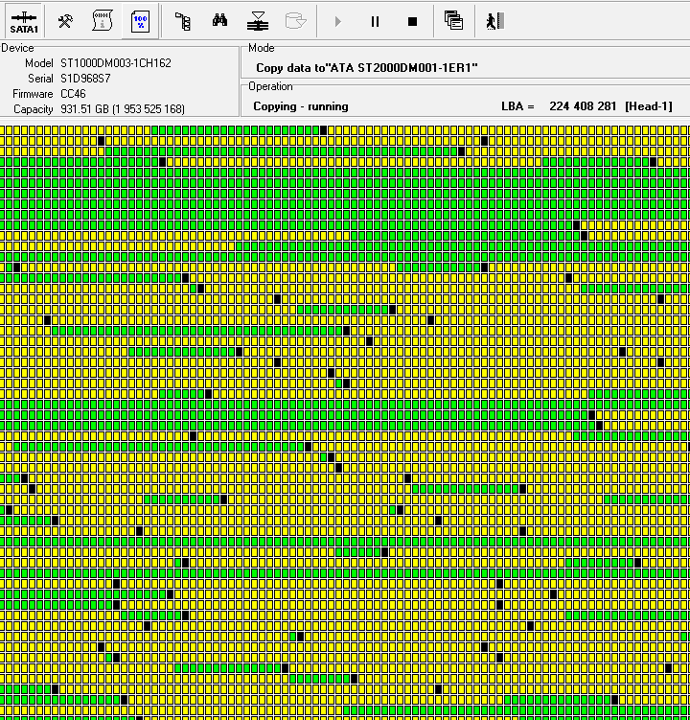Click the scroll-shaped script icon
The image size is (690, 720).
[101, 21]
